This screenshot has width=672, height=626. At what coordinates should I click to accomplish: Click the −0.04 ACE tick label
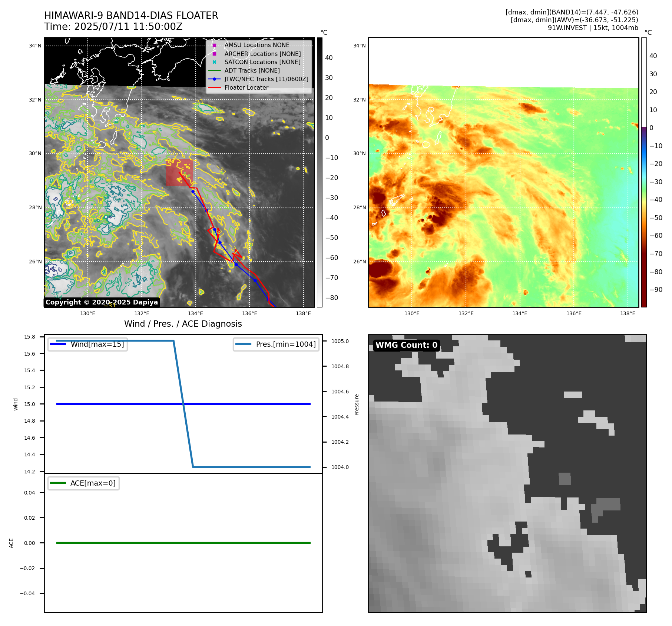pyautogui.click(x=27, y=593)
